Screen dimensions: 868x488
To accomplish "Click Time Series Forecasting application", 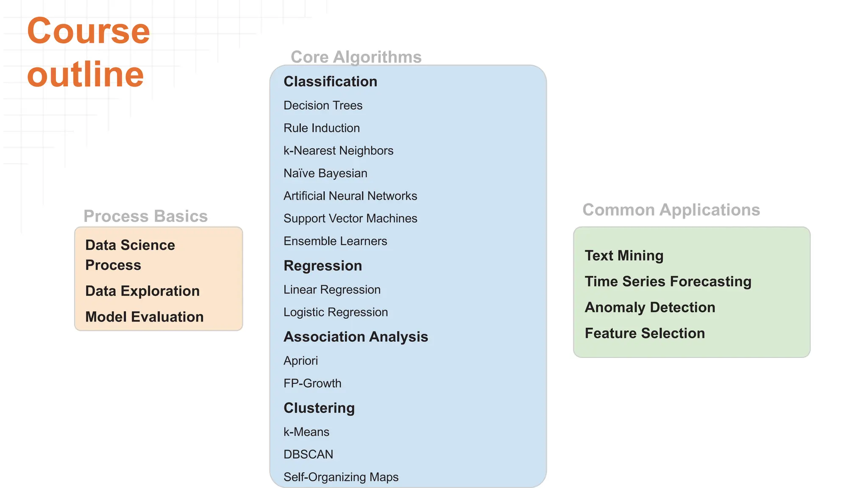I will tap(668, 282).
